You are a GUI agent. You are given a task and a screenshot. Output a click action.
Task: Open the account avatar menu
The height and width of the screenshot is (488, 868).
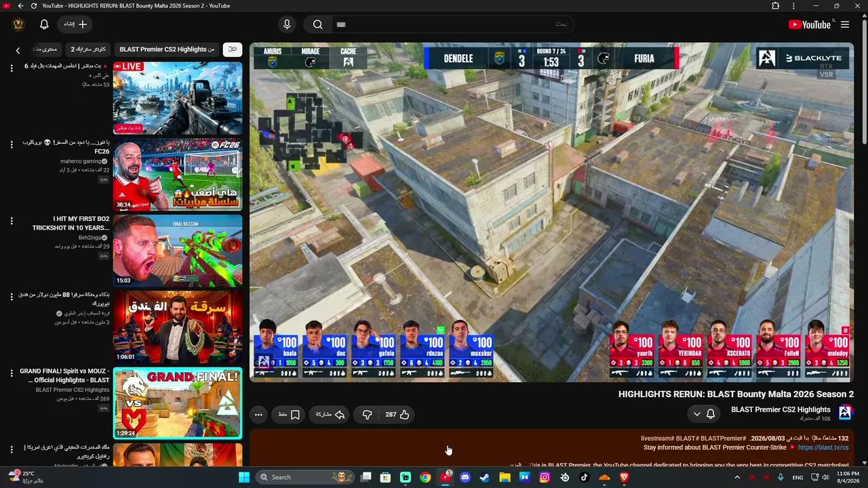tap(18, 24)
